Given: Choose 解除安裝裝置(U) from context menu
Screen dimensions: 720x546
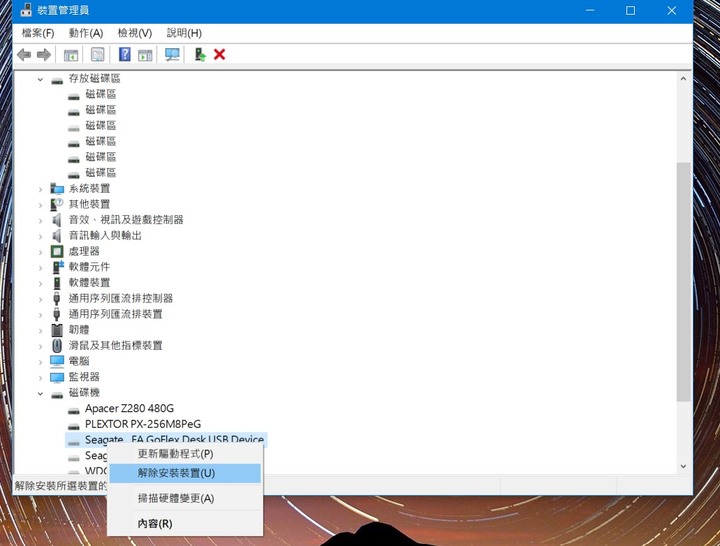Looking at the screenshot, I should pyautogui.click(x=185, y=473).
